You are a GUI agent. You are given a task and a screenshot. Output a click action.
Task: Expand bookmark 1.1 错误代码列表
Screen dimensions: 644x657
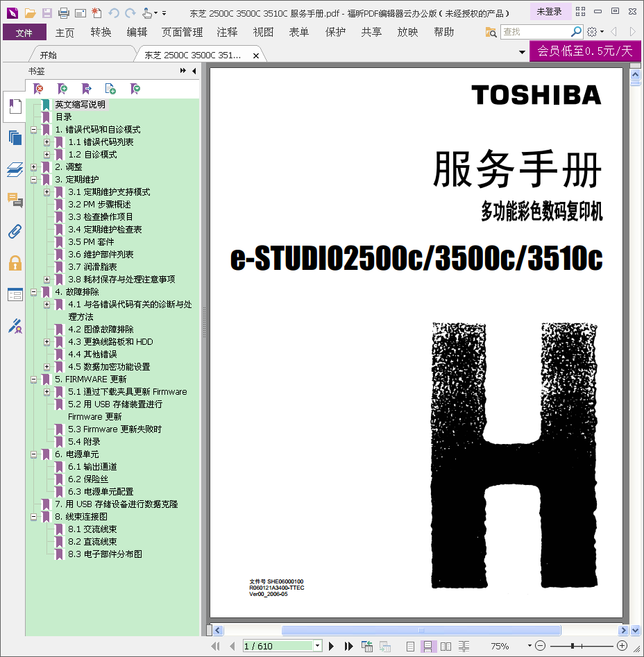pos(47,142)
